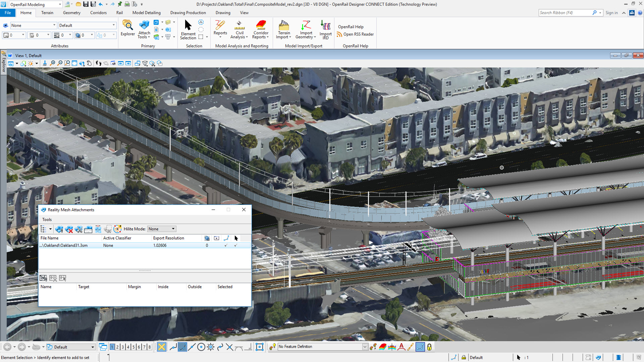Screen dimensions: 644x362
Task: Click Detach reality mesh icon with red X
Action: tap(69, 229)
